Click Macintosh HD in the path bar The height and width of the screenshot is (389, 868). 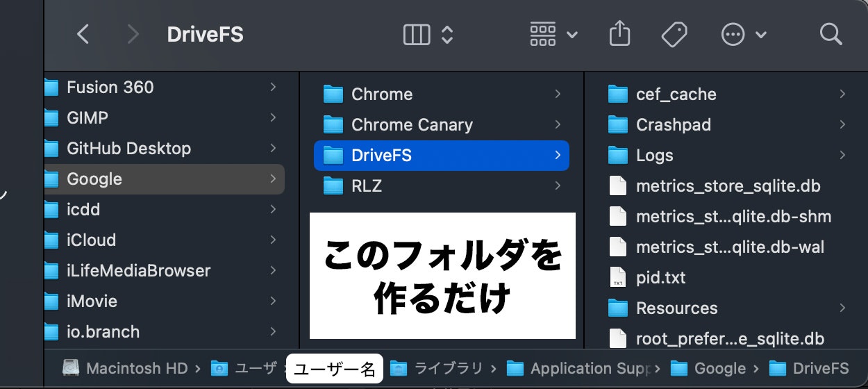(x=126, y=368)
